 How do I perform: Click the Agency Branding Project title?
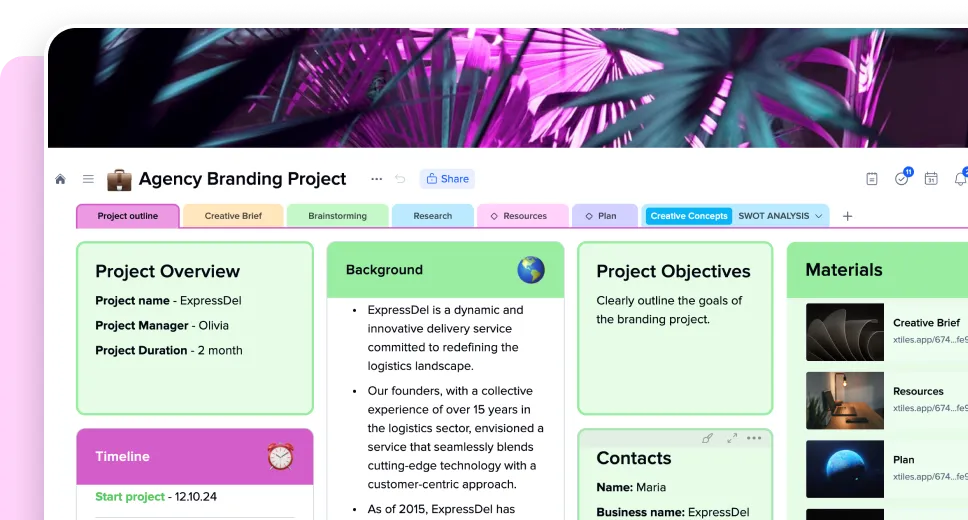(242, 179)
